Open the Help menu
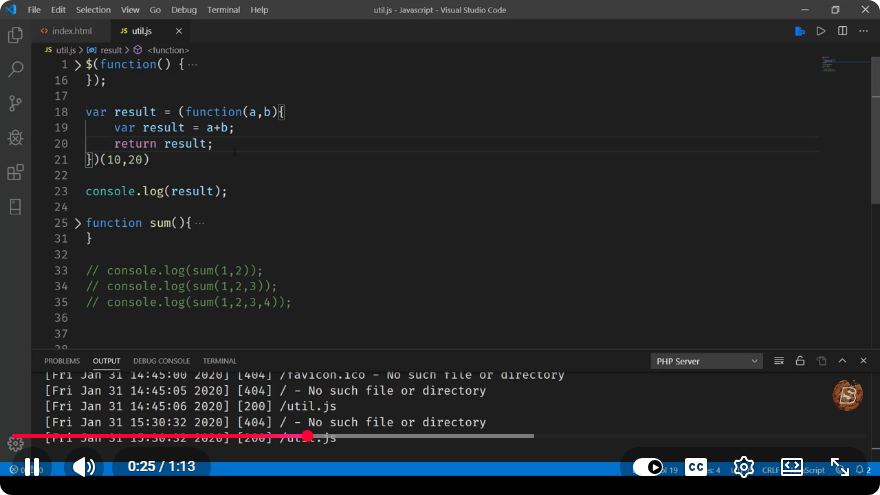 coord(259,10)
